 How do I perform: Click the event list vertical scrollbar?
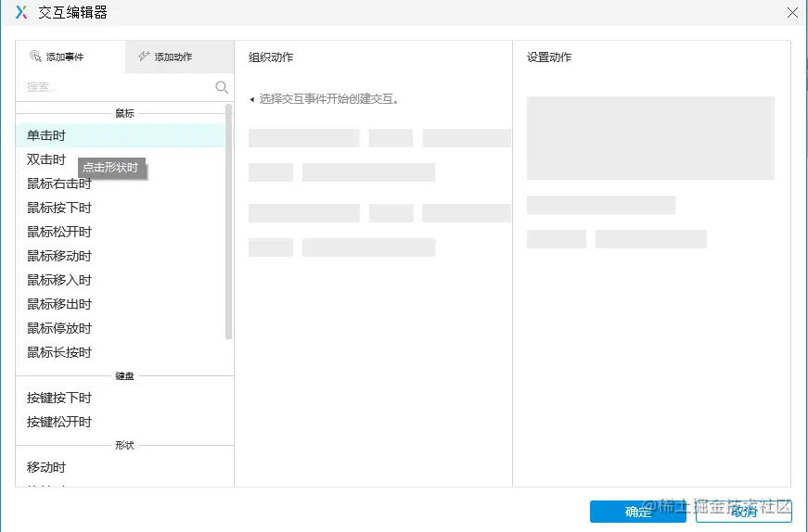click(x=229, y=222)
